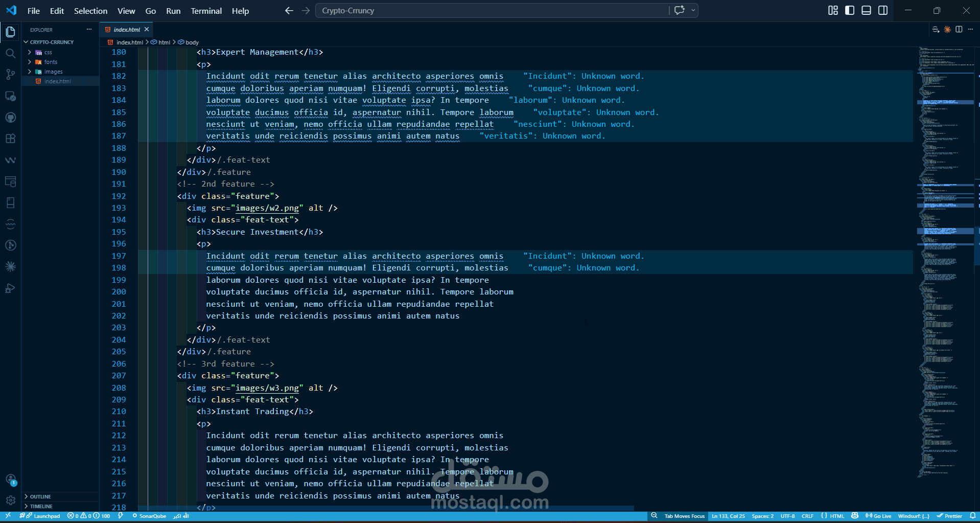Open the Edit menu

[x=57, y=11]
